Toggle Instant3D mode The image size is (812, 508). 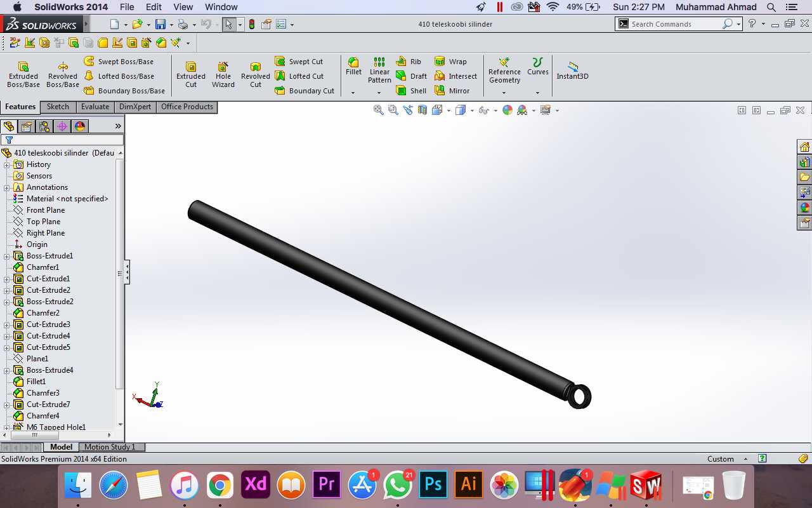[x=572, y=70]
